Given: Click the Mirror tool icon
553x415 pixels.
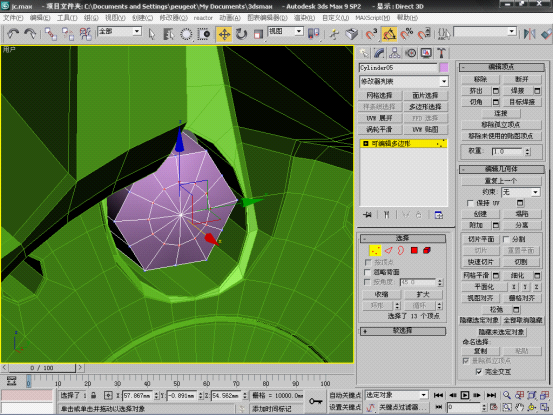Looking at the screenshot, I should point(529,34).
